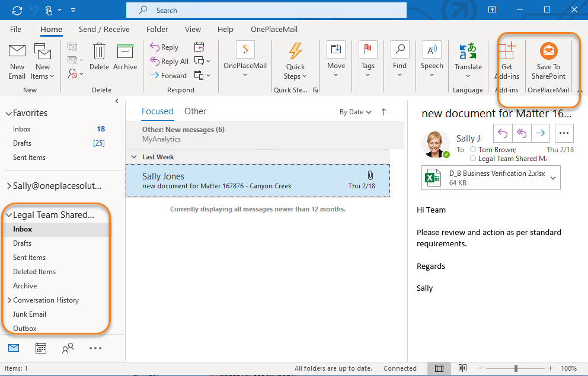Switch to the Other inbox tab
Screen dimensions: 588x376
pyautogui.click(x=195, y=111)
